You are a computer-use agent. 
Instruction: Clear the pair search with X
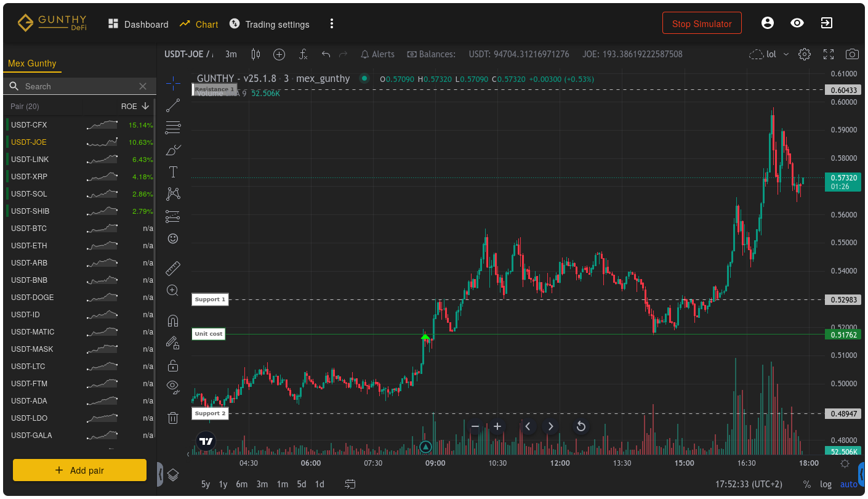click(x=143, y=86)
